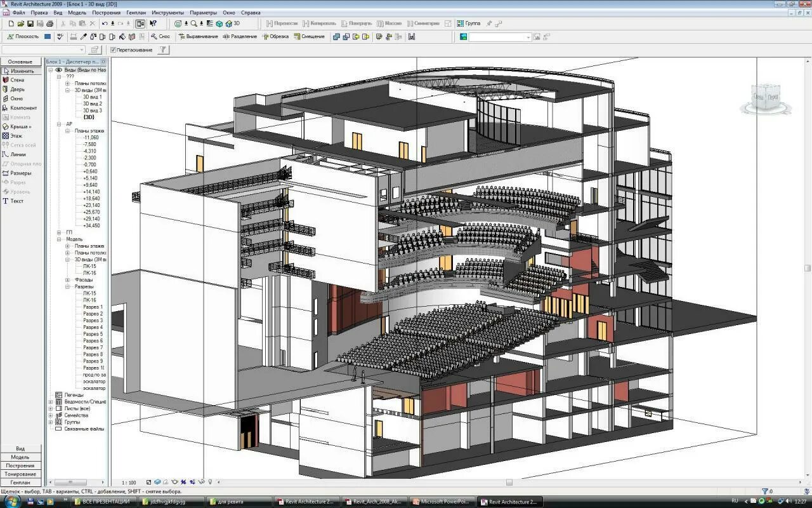Expand the Семейства node
The width and height of the screenshot is (812, 508).
click(51, 415)
